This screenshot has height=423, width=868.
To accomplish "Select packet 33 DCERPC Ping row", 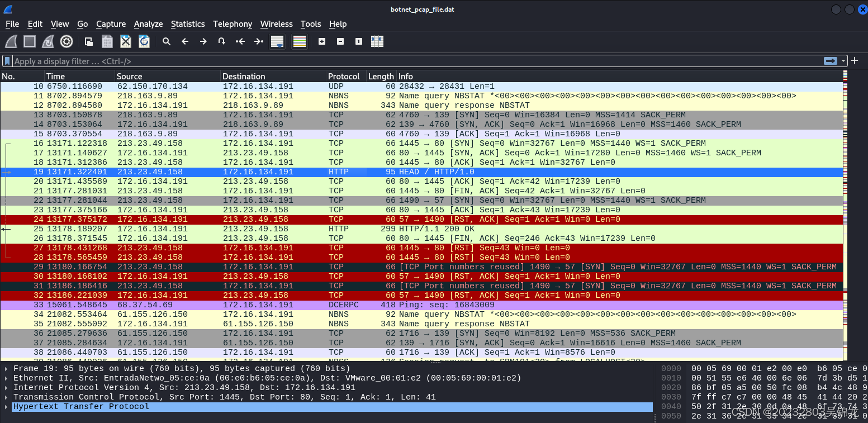I will pos(421,305).
